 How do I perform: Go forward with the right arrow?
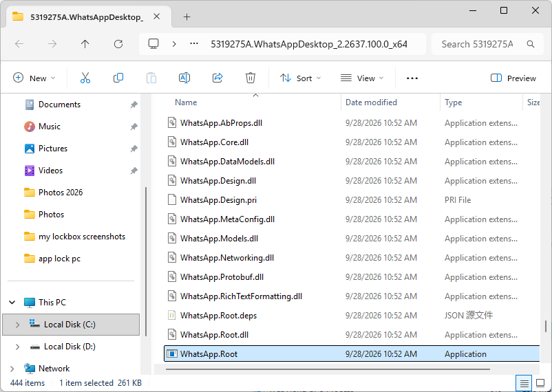52,44
